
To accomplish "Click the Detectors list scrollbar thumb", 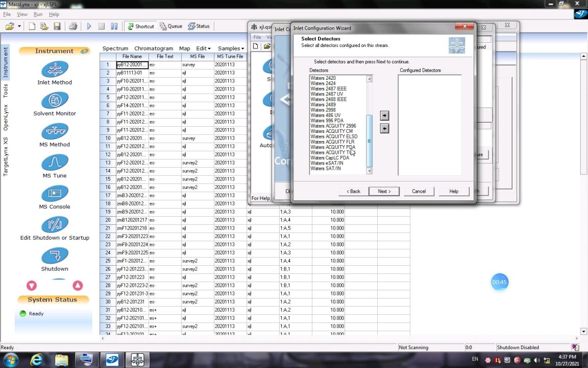I will [x=369, y=141].
